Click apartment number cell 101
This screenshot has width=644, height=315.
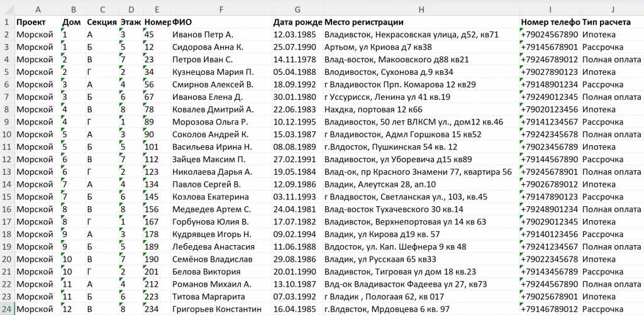(157, 146)
